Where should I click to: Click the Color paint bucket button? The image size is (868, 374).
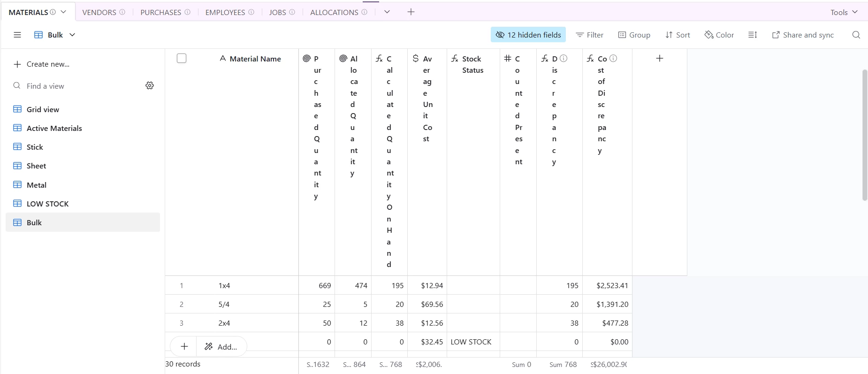click(x=719, y=35)
